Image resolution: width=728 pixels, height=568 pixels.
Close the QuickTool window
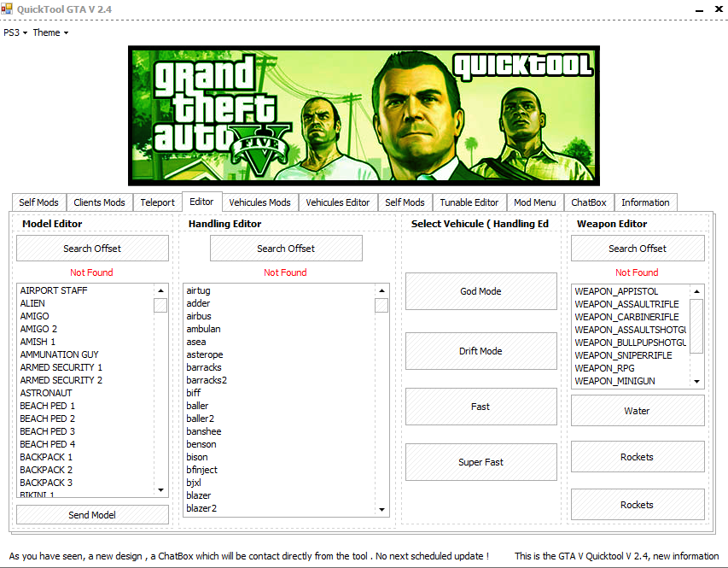719,9
